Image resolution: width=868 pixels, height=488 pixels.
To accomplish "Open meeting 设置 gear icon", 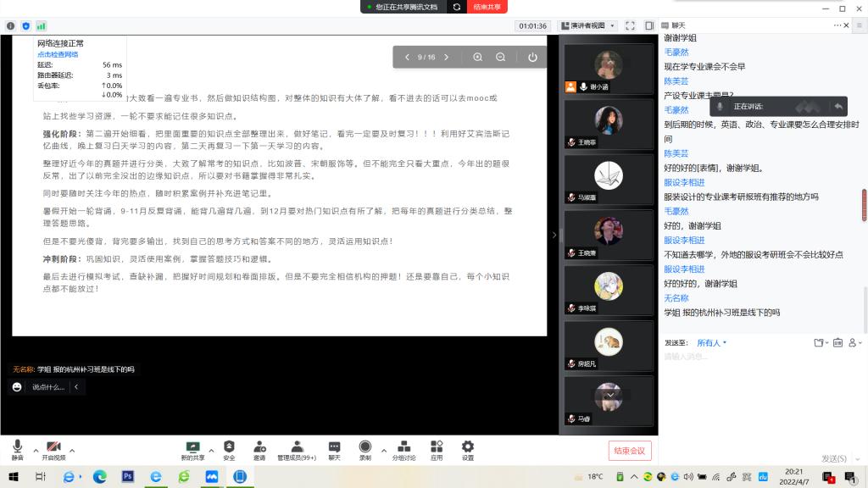I will 467,449.
